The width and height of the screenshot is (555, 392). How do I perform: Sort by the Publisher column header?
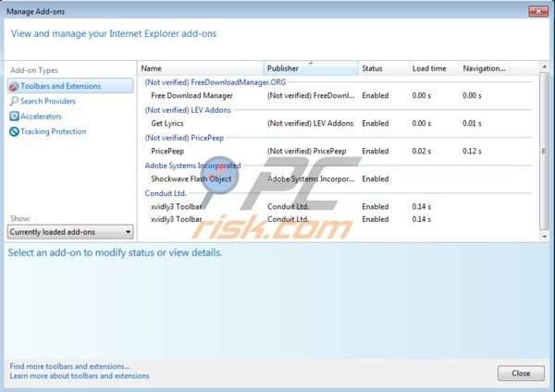tap(311, 68)
